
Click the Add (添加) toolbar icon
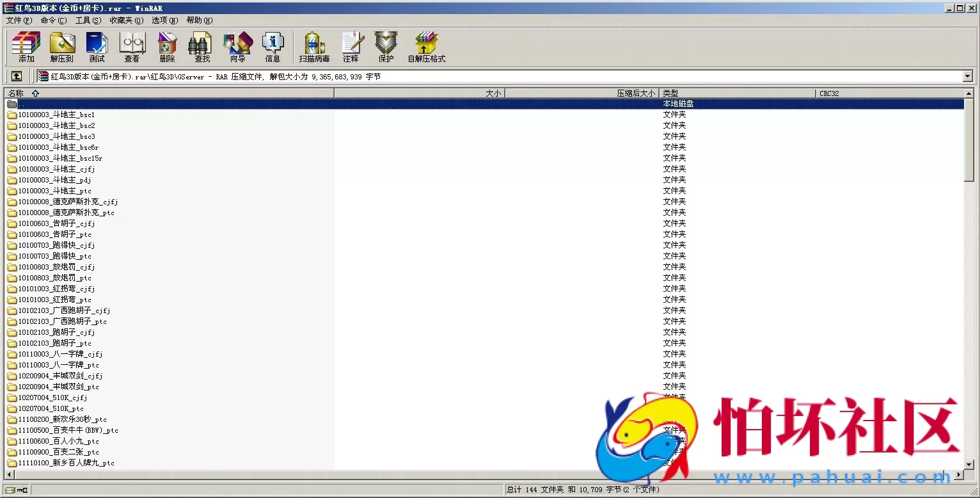click(x=26, y=47)
